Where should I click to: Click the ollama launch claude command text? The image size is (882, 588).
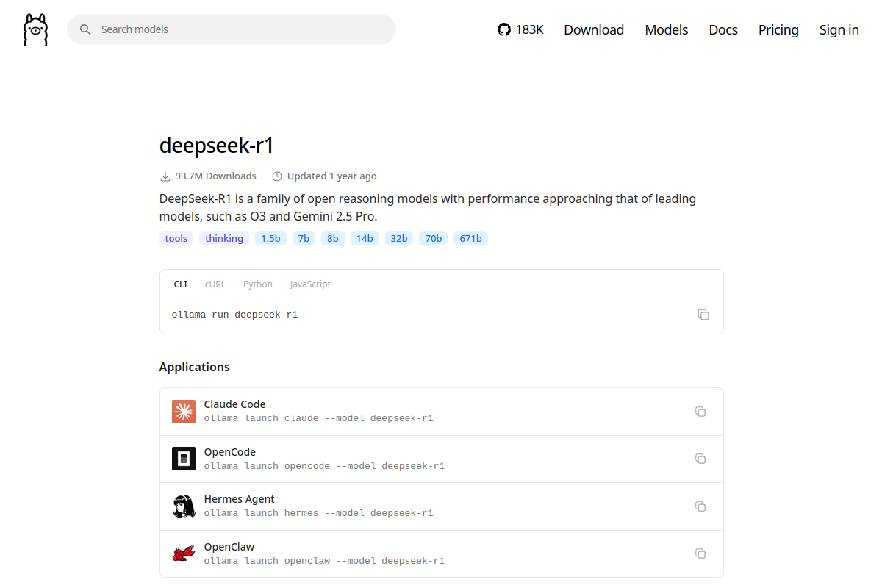click(319, 418)
